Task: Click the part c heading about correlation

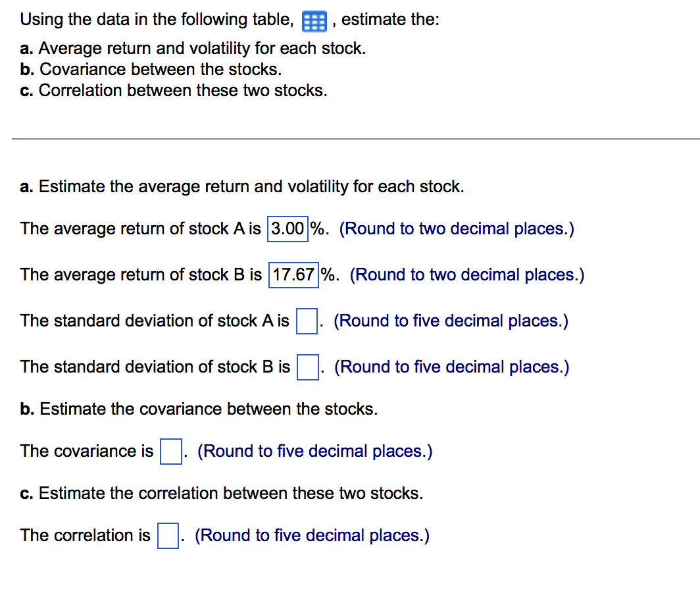Action: tap(222, 493)
